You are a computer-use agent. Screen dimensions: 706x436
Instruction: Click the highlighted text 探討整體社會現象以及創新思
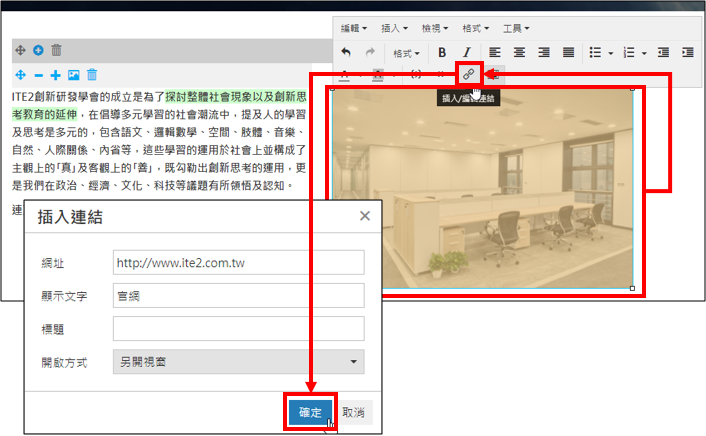236,96
